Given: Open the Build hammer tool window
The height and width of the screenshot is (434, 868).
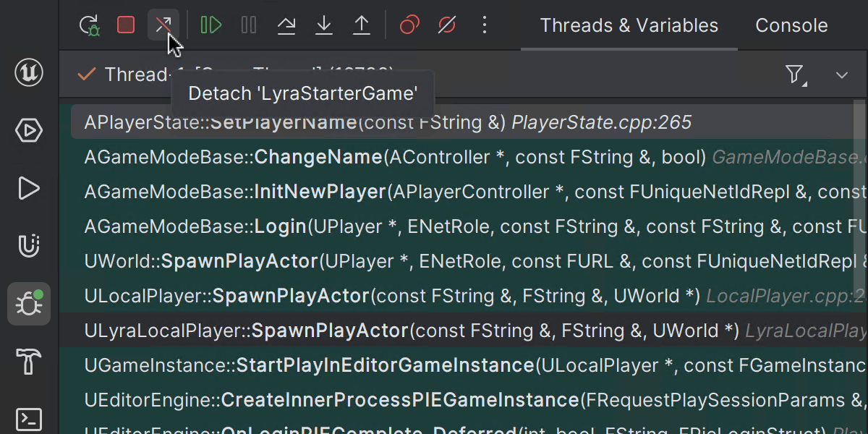Looking at the screenshot, I should 29,362.
